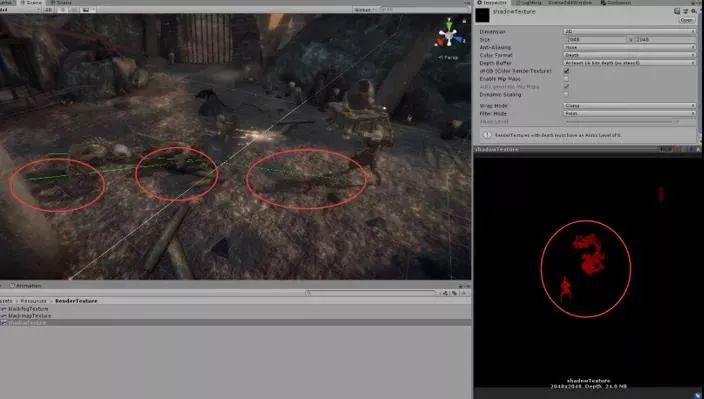704x399 pixels.
Task: Toggle the scene effects image icon
Action: tap(85, 9)
